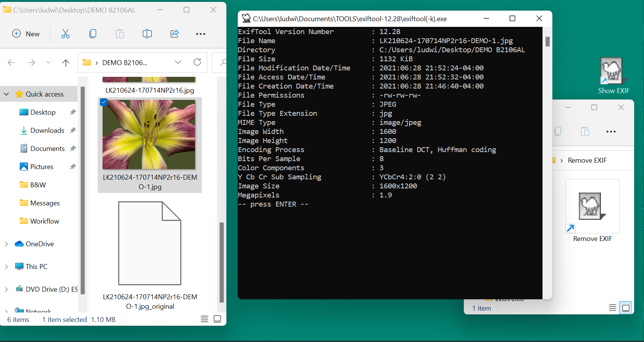
Task: Expand This PC in navigation pane
Action: tap(6, 267)
